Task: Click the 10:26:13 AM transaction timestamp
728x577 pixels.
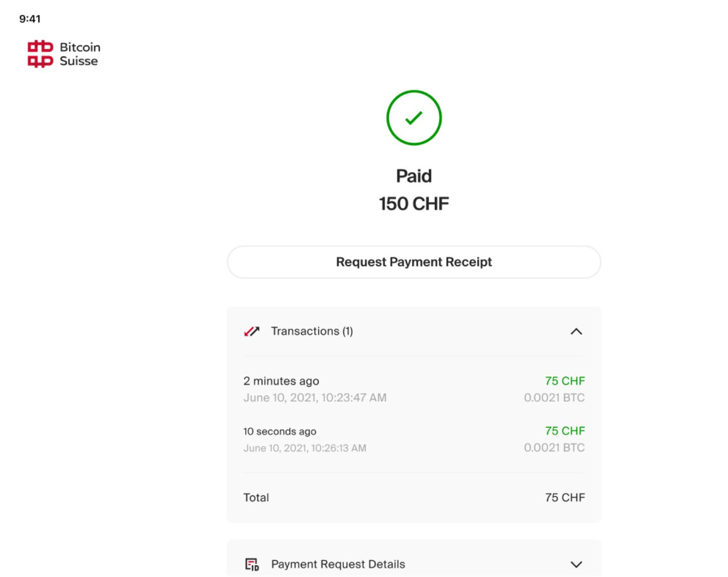Action: (305, 448)
